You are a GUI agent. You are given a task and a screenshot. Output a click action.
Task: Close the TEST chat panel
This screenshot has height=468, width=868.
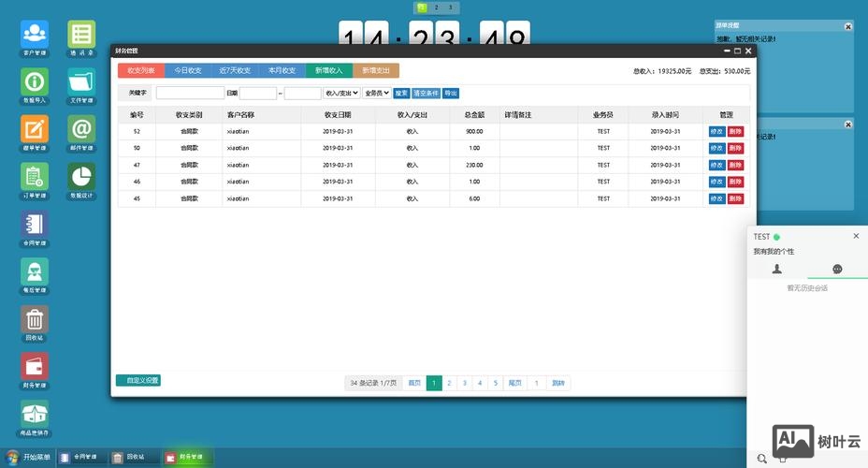[856, 236]
